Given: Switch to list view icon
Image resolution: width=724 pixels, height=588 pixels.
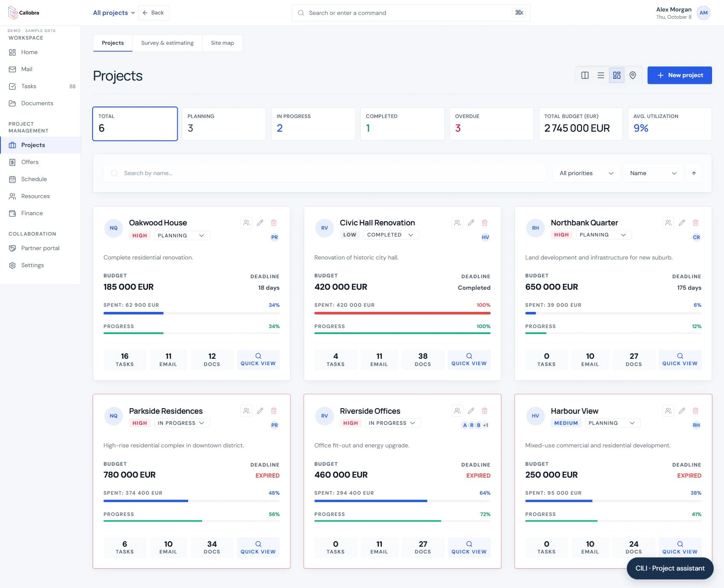Looking at the screenshot, I should click(601, 75).
